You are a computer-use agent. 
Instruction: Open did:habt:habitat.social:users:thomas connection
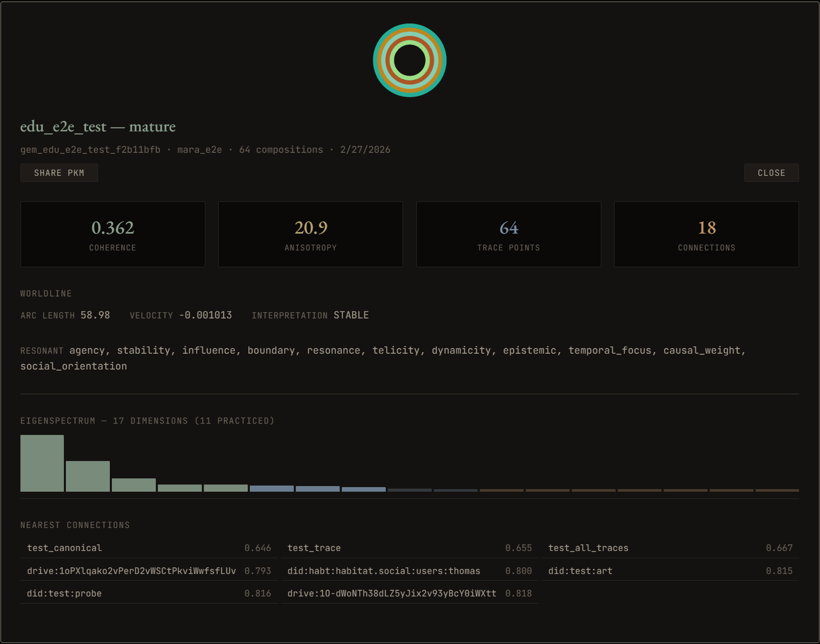click(409, 571)
